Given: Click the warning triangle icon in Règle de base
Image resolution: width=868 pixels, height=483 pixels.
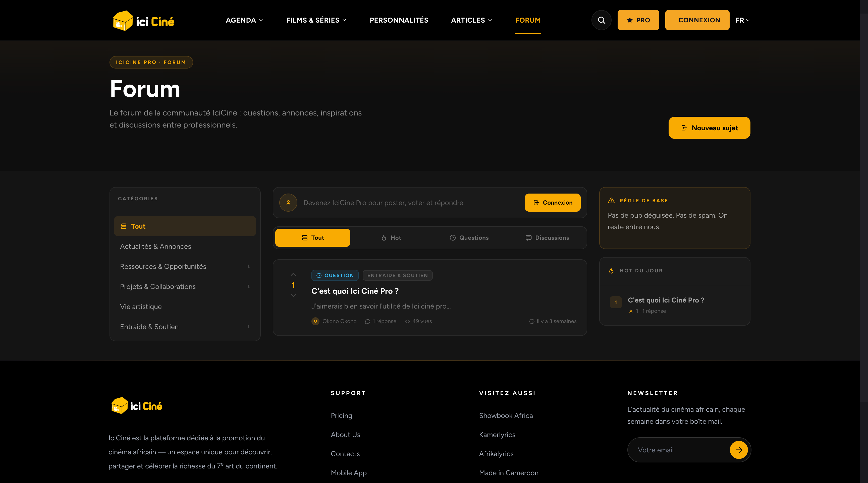Looking at the screenshot, I should [611, 200].
